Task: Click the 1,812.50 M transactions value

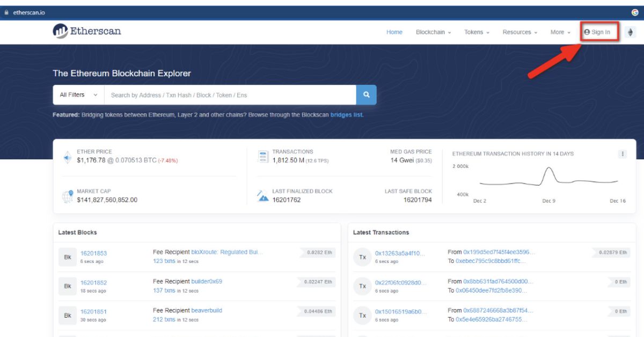Action: [288, 160]
